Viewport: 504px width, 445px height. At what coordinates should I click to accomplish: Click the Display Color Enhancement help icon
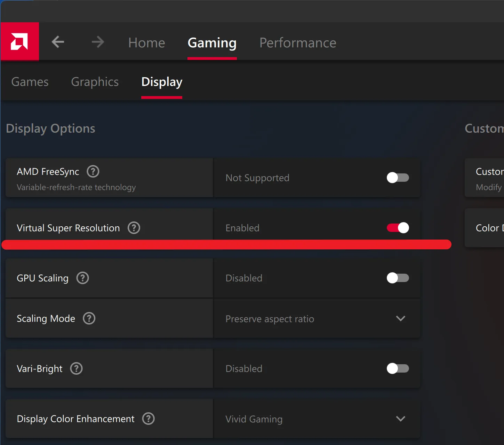tap(149, 419)
